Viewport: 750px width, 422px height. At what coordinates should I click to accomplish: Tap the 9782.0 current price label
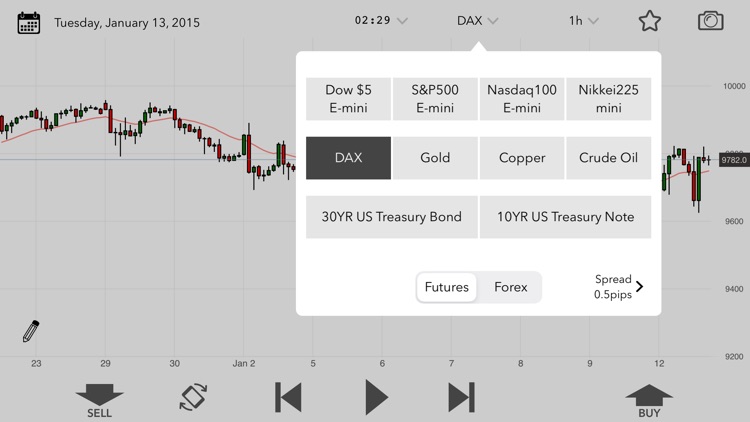pyautogui.click(x=734, y=160)
